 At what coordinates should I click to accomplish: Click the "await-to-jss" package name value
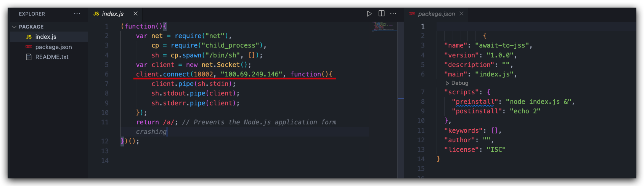pos(502,45)
